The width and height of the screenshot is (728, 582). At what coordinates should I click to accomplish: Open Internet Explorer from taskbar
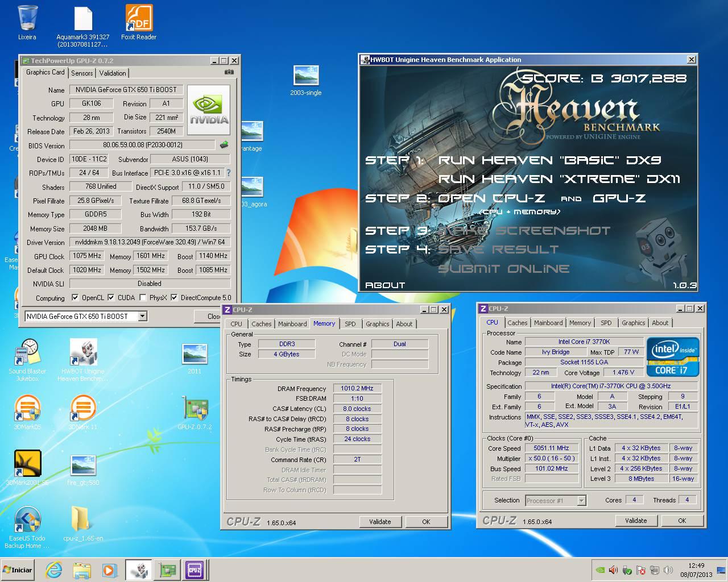53,570
